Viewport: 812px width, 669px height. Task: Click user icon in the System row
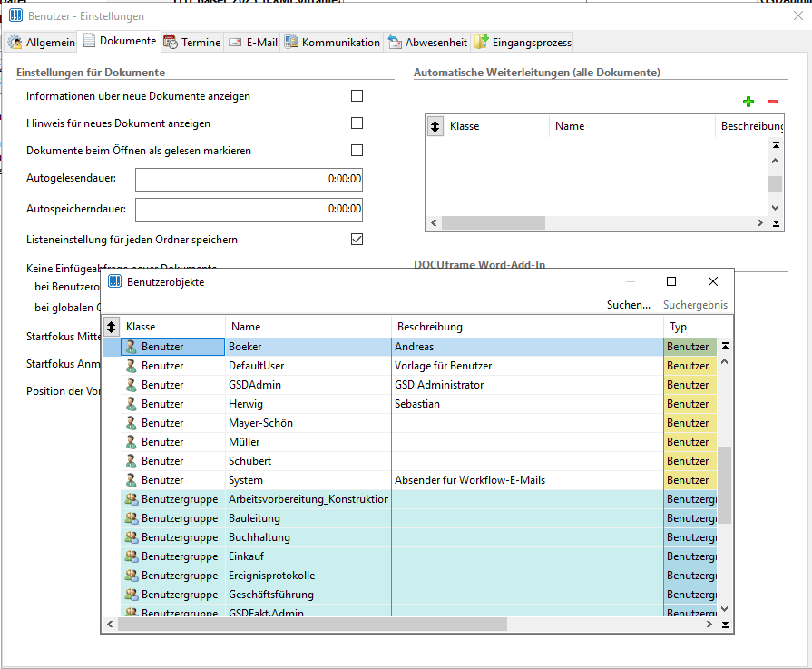(x=132, y=480)
